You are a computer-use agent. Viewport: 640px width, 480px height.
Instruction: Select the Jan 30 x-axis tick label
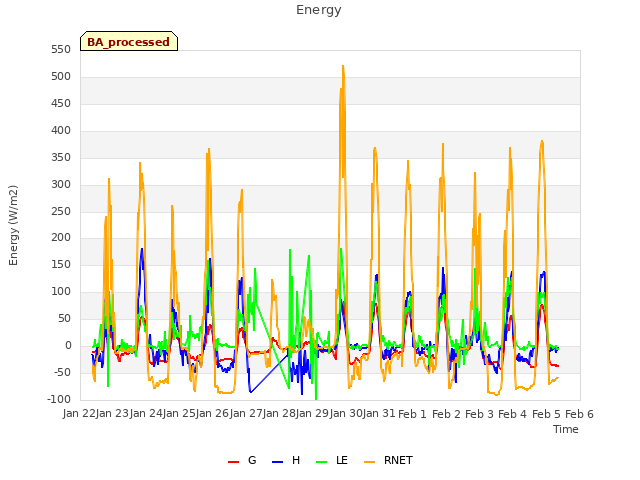(x=346, y=414)
